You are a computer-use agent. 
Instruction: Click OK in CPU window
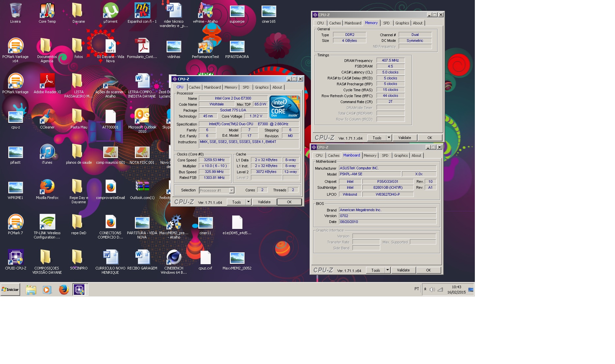289,202
